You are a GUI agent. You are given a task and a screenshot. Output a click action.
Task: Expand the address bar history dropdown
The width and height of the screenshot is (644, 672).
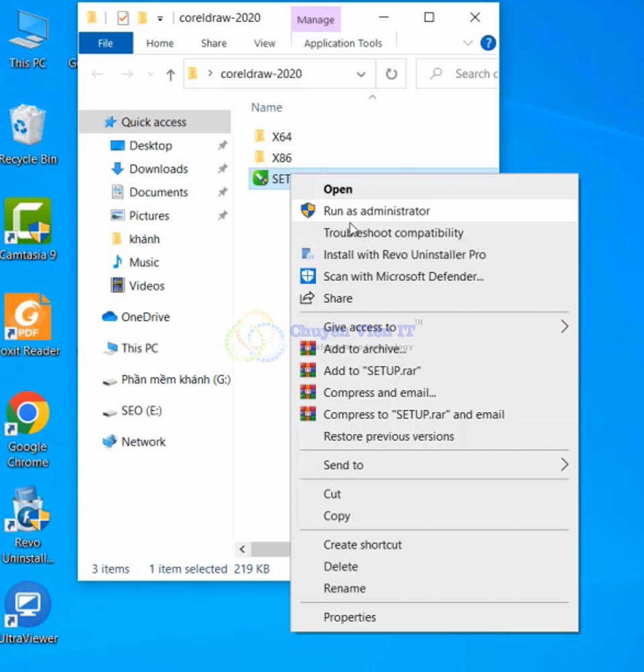361,74
